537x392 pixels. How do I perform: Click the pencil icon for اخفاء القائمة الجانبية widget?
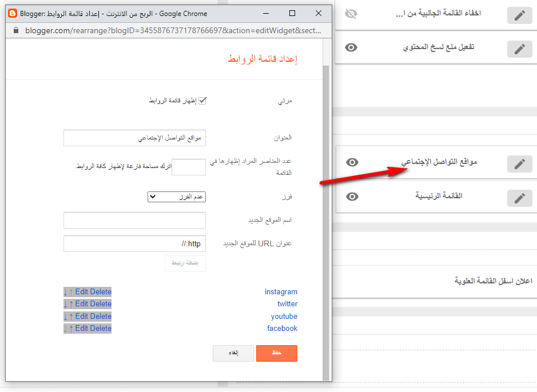click(x=519, y=15)
